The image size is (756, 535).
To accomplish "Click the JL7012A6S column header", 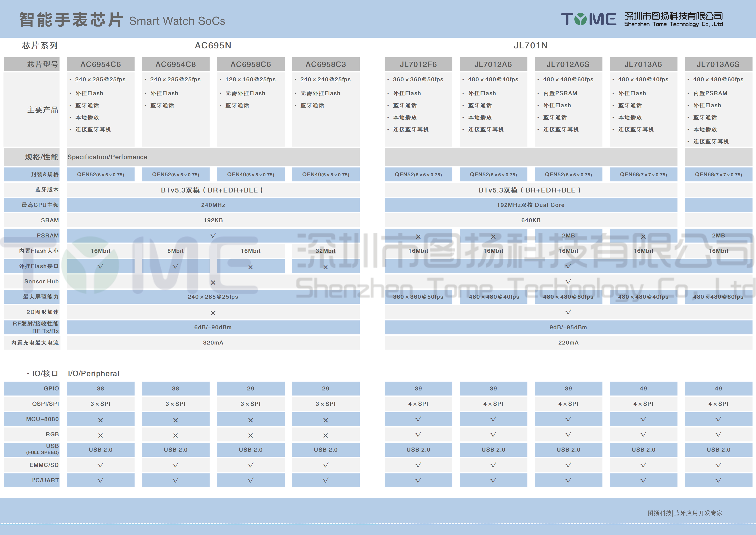I will 568,64.
